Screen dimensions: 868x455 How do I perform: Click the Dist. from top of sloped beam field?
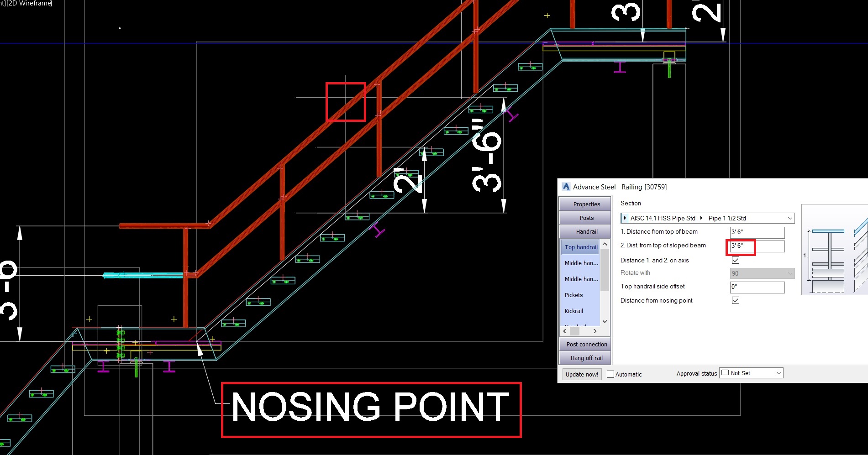(757, 246)
